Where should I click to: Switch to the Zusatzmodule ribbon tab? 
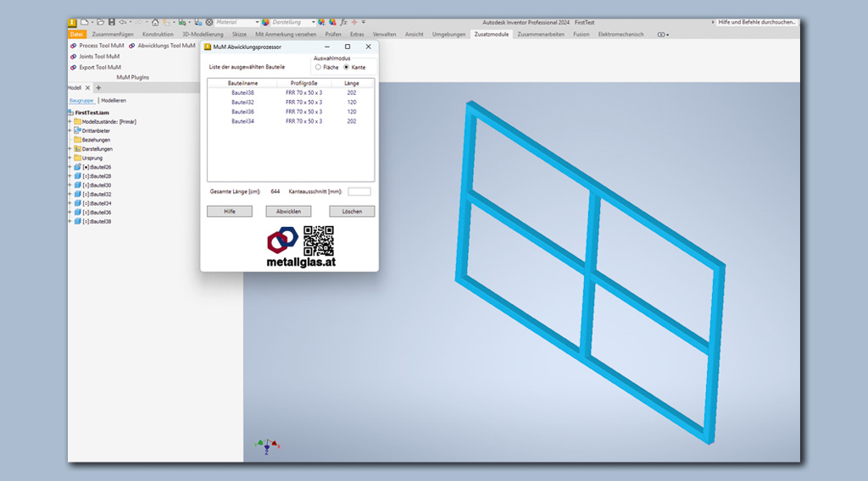click(x=491, y=35)
